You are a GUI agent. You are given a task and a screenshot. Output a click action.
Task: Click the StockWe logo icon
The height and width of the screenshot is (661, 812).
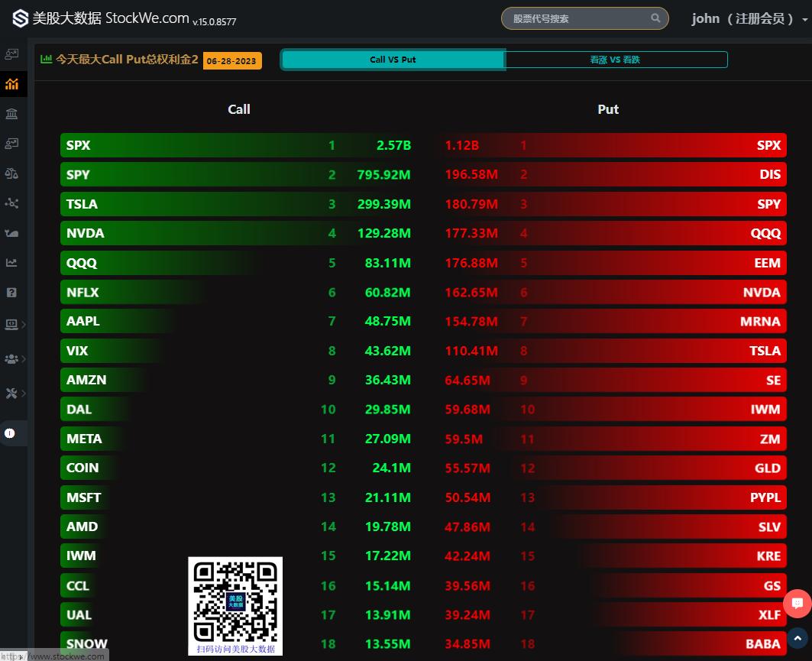20,18
